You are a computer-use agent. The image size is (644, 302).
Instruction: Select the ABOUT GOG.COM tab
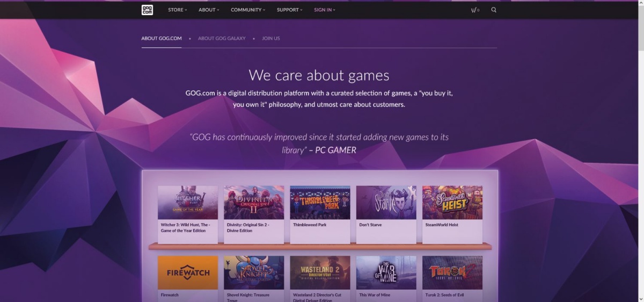[162, 39]
